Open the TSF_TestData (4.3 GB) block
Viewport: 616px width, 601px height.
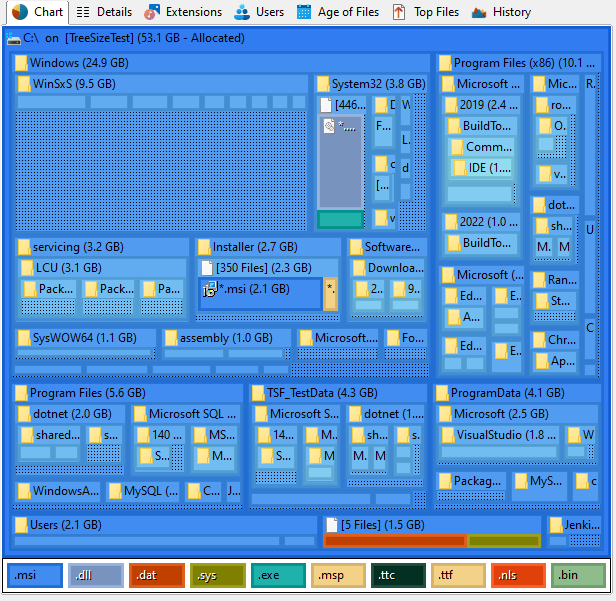click(315, 393)
